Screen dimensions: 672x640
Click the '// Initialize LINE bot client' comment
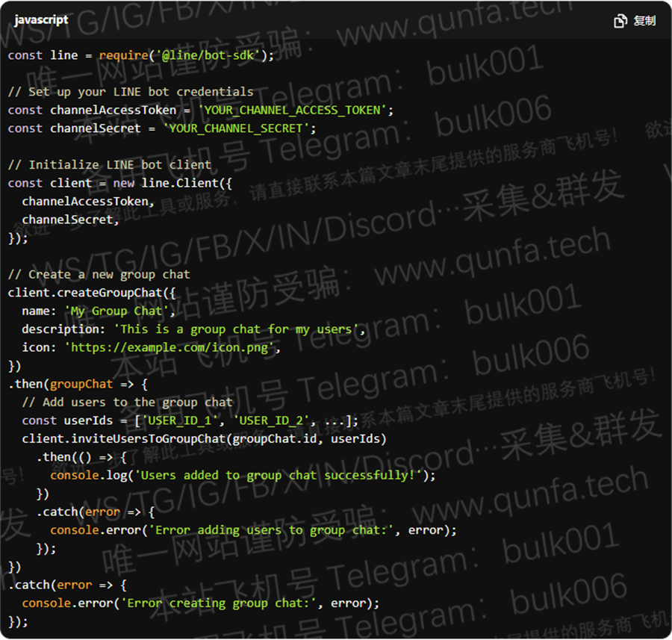coord(110,165)
